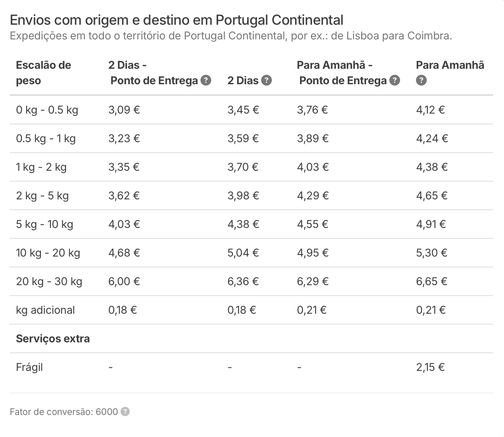The height and width of the screenshot is (437, 504).
Task: Click the 3,09 € price cell
Action: click(124, 110)
